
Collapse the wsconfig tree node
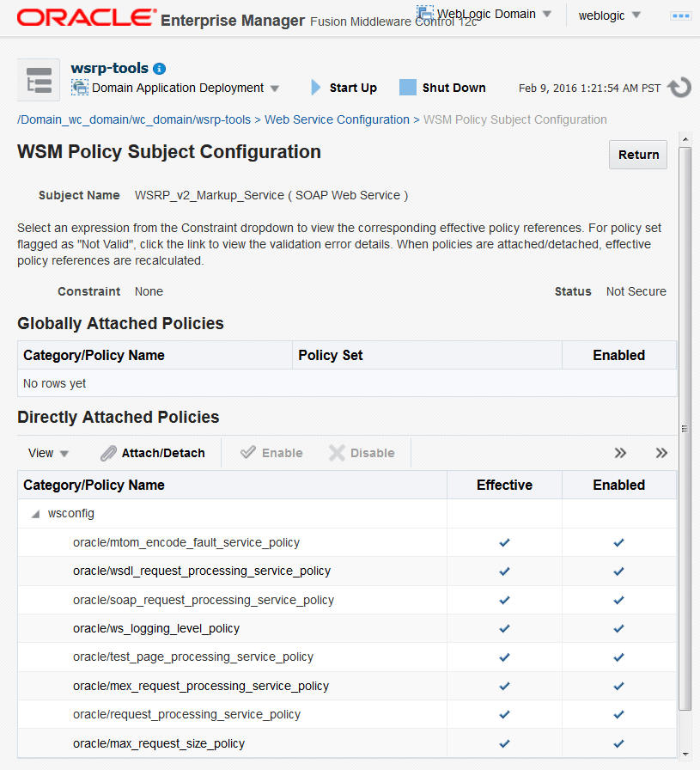tap(34, 513)
